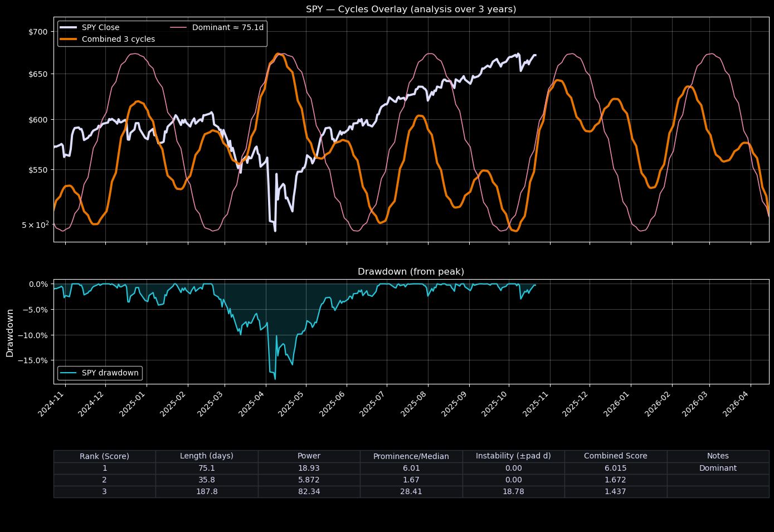
Task: Click the cyan SPY drawdown legend line sample
Action: point(69,373)
